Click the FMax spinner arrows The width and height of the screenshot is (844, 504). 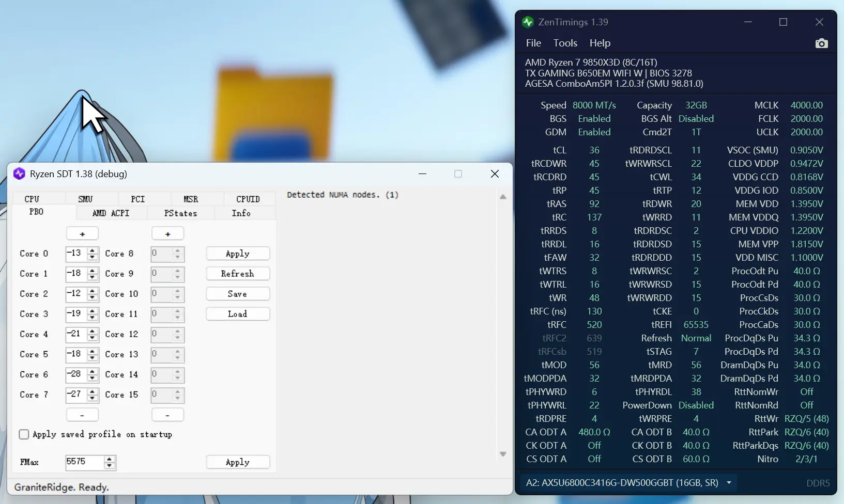[x=110, y=462]
